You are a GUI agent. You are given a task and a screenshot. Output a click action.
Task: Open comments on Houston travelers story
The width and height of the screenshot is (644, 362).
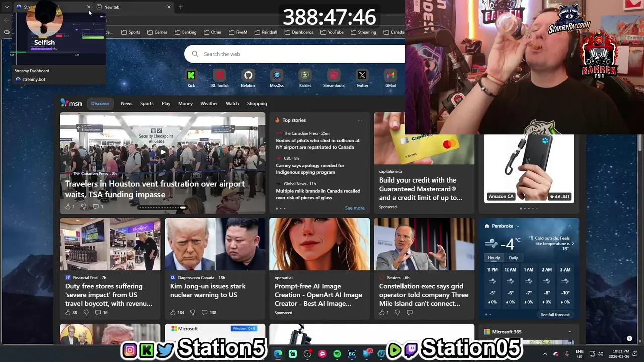coord(95,206)
